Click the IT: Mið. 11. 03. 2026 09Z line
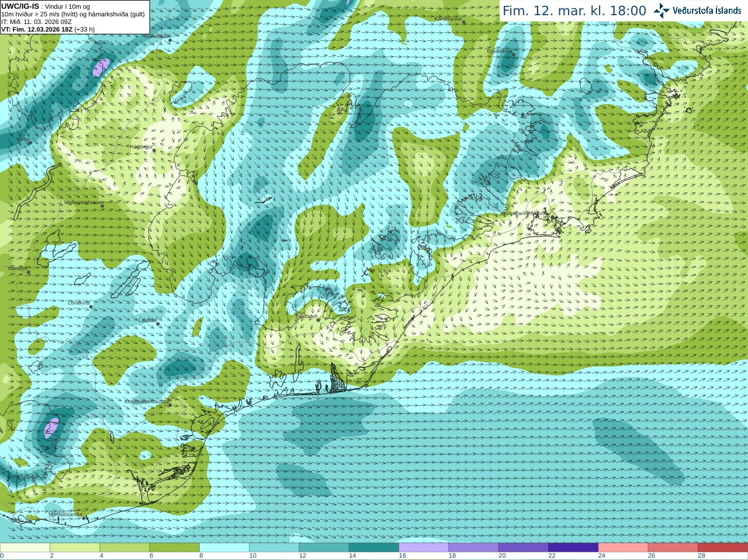Viewport: 748px width, 560px height. tap(36, 22)
